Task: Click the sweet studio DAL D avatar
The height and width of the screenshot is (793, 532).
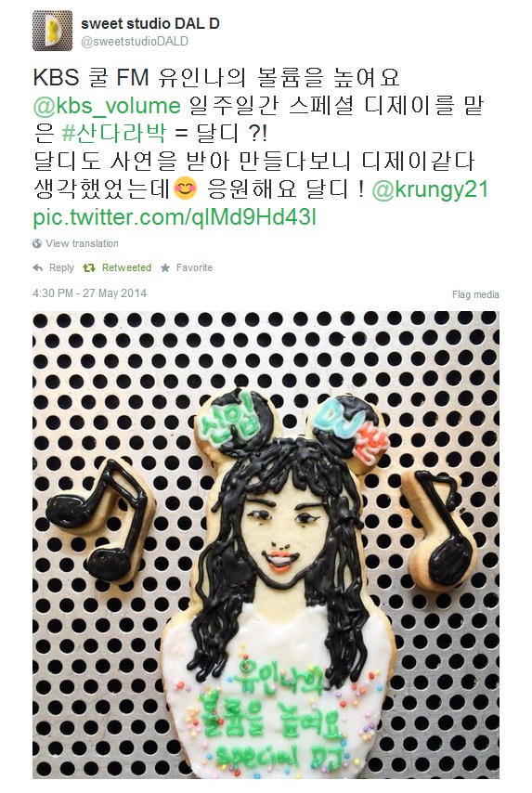Action: pyautogui.click(x=53, y=31)
